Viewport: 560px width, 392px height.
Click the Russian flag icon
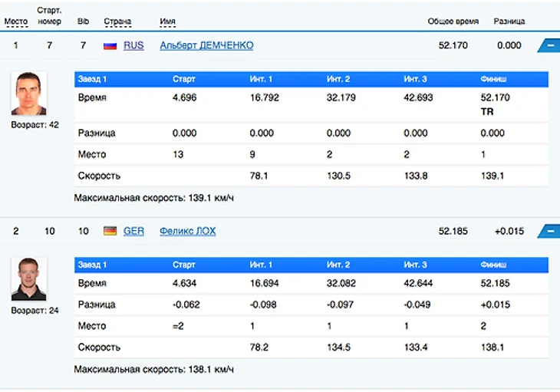point(110,46)
